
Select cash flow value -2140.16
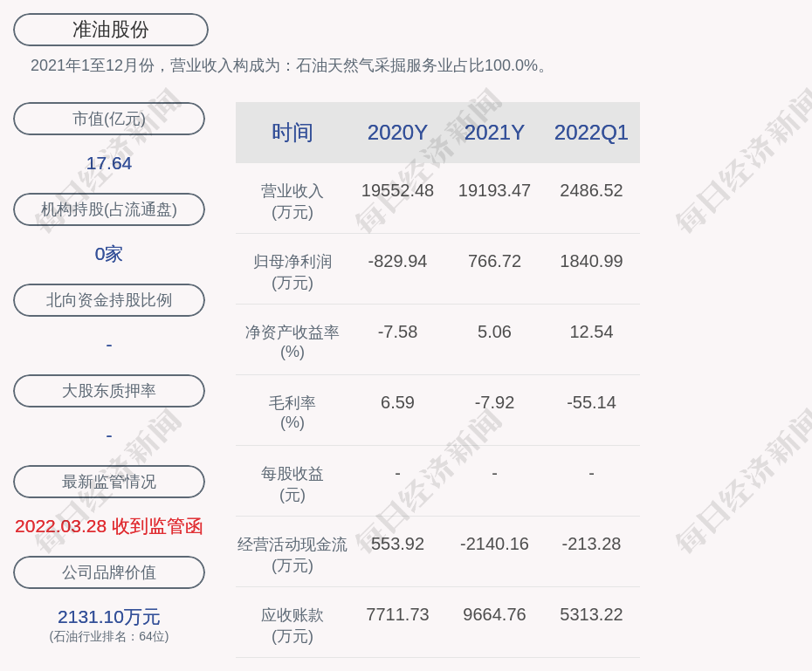point(494,544)
